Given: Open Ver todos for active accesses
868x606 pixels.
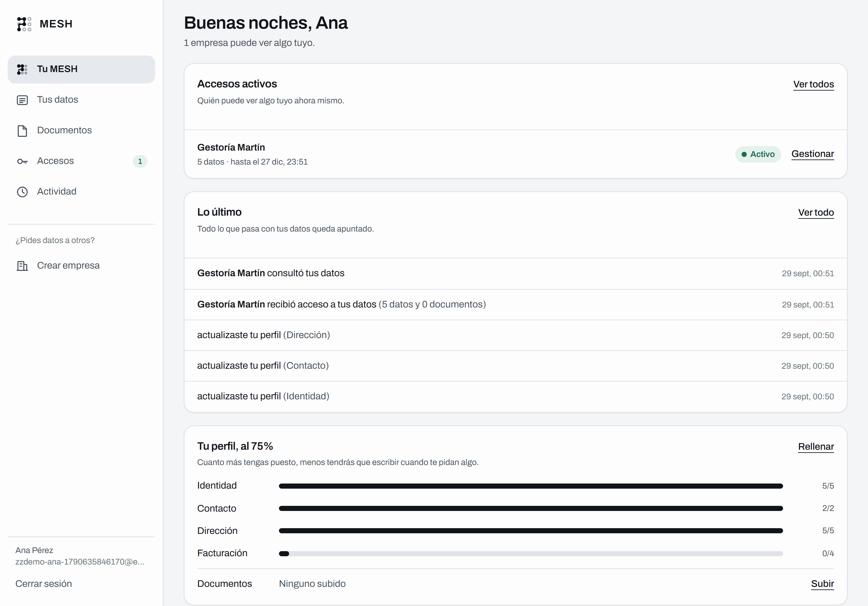Looking at the screenshot, I should (813, 84).
